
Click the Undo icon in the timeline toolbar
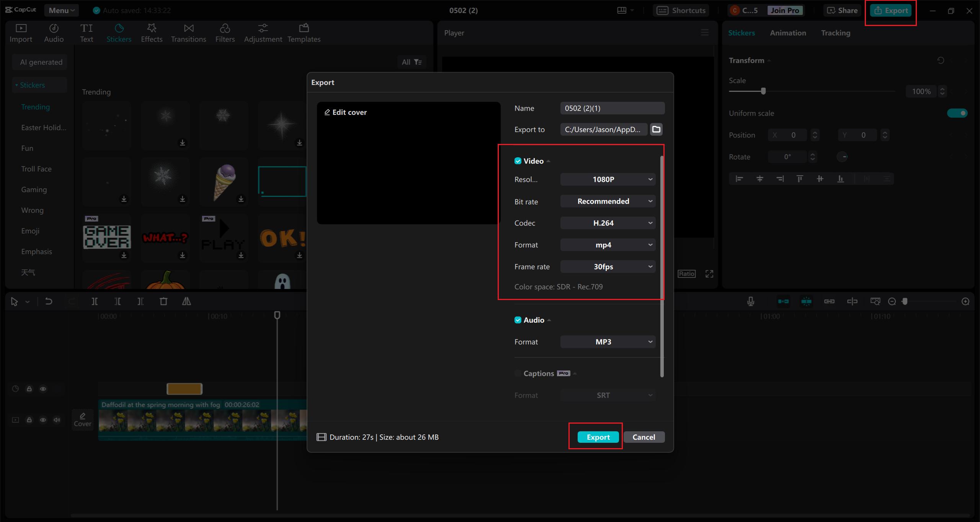click(49, 301)
